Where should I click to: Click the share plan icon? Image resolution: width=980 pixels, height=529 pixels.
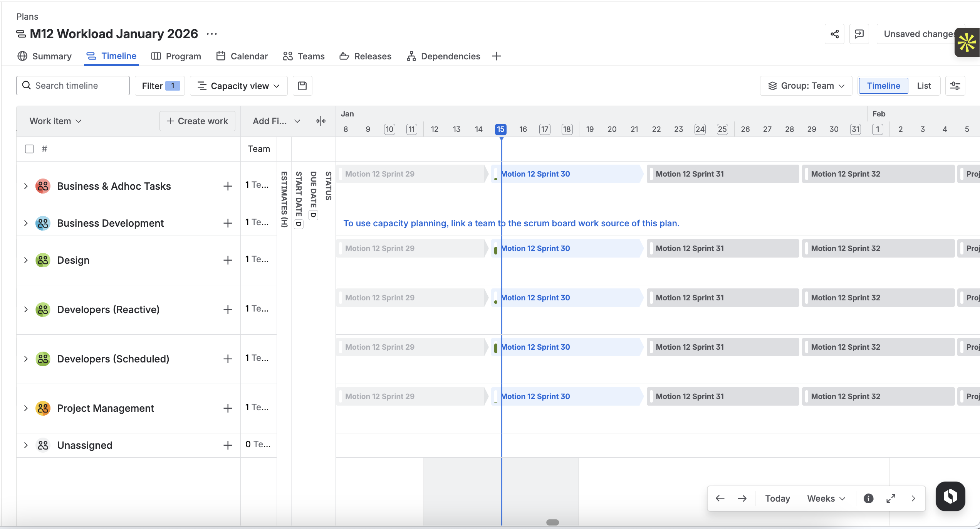834,34
